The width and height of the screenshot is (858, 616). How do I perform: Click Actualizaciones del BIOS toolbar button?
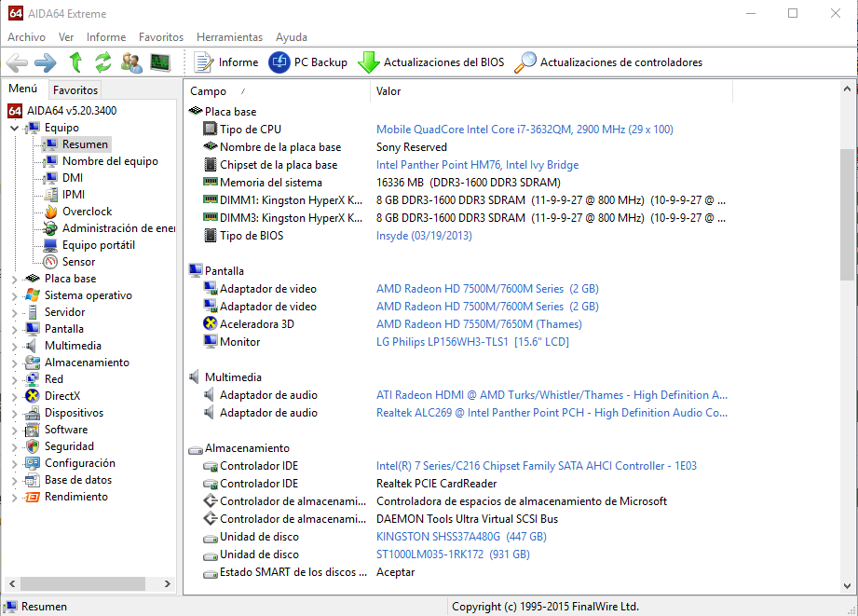pyautogui.click(x=431, y=62)
